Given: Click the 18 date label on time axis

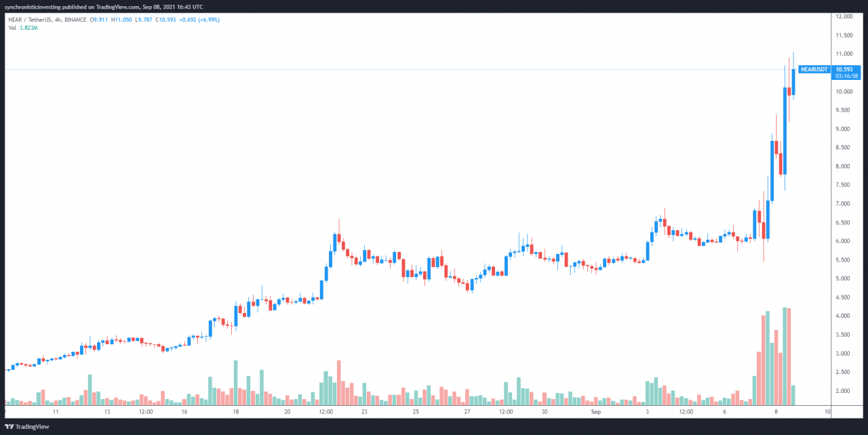Looking at the screenshot, I should point(235,411).
